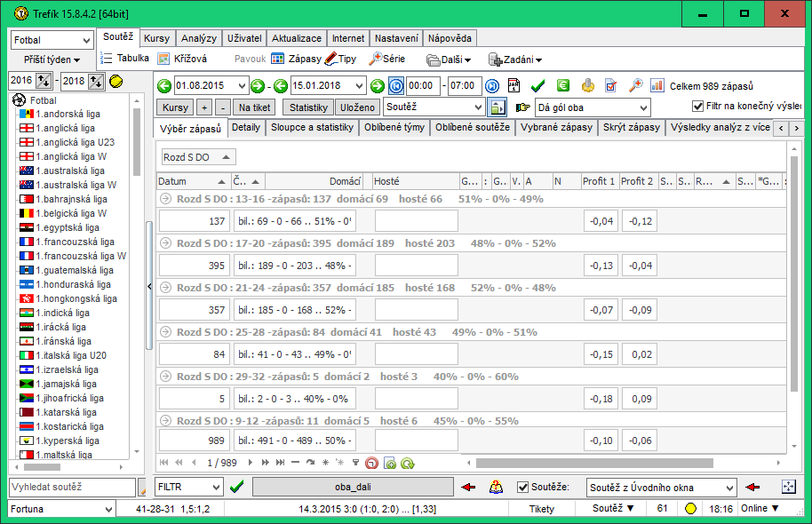Image resolution: width=812 pixels, height=524 pixels.
Task: Click the red circular icon in the record navigator
Action: click(x=372, y=463)
